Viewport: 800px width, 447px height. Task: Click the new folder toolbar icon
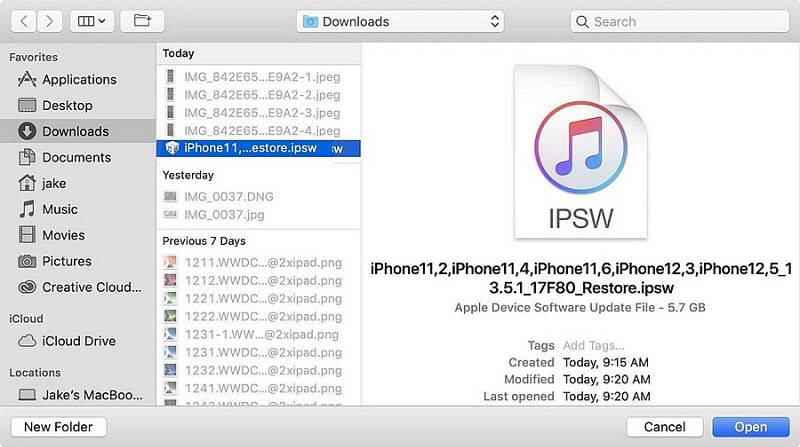[142, 21]
